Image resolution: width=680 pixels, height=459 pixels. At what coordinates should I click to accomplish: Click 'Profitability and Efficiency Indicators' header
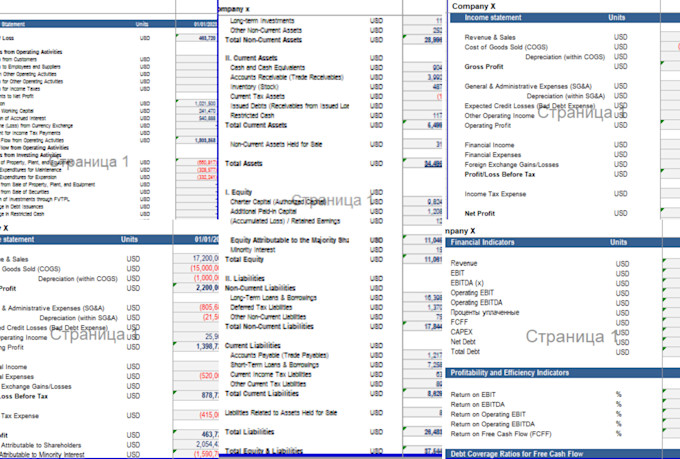(510, 373)
